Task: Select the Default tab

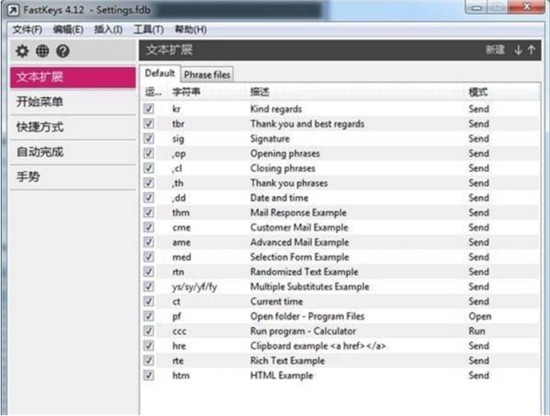Action: pos(160,73)
